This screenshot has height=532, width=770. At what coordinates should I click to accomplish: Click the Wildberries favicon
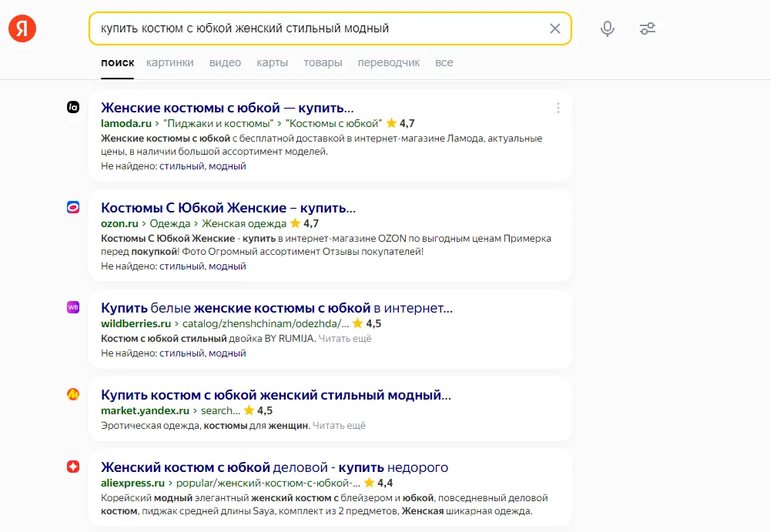pos(73,307)
